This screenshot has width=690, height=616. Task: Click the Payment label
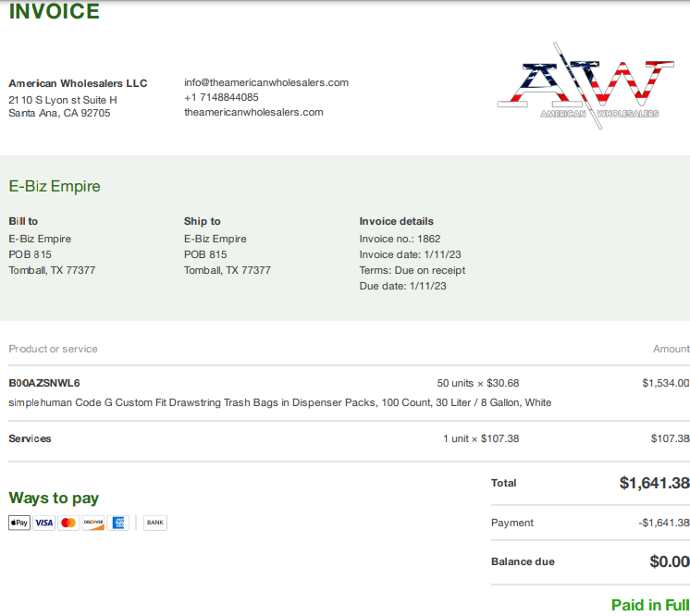click(512, 523)
